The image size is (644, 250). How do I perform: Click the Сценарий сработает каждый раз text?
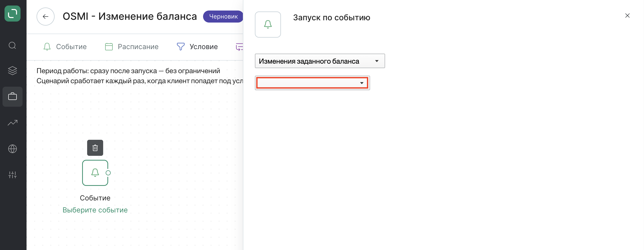(x=140, y=81)
